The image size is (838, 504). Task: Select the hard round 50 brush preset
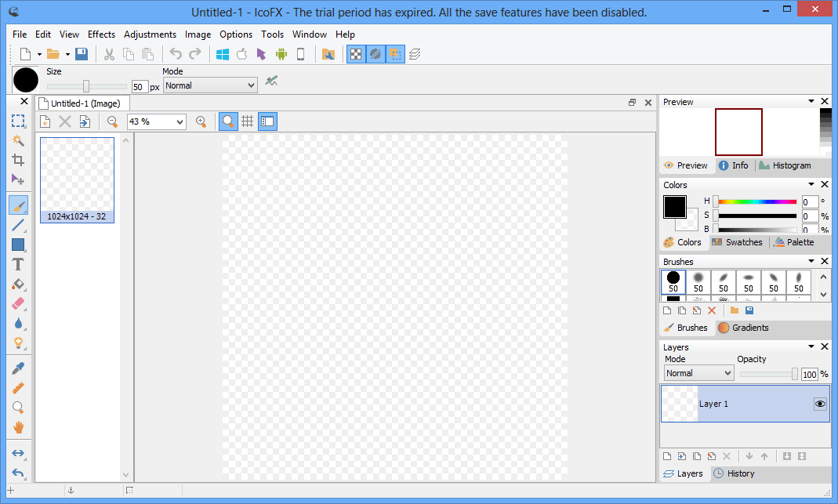coord(673,281)
